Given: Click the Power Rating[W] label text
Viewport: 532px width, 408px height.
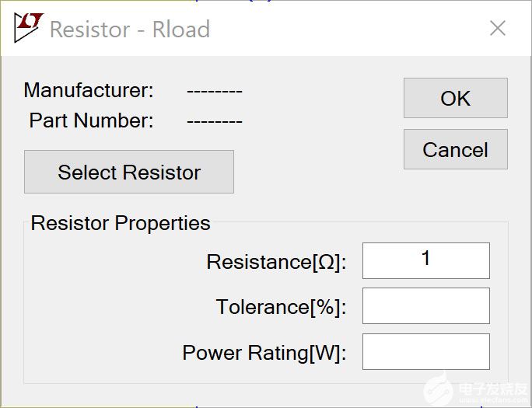Looking at the screenshot, I should click(264, 353).
